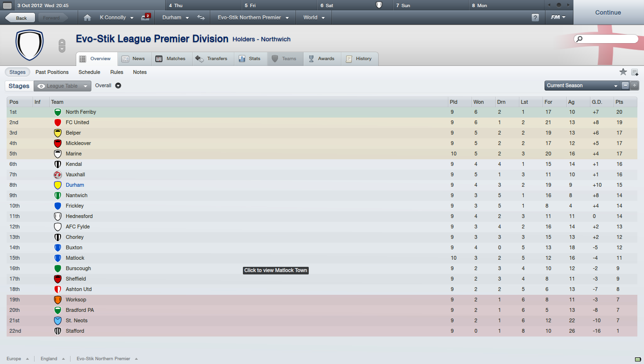This screenshot has height=364, width=644.
Task: Switch to the Past Positions view
Action: (52, 72)
